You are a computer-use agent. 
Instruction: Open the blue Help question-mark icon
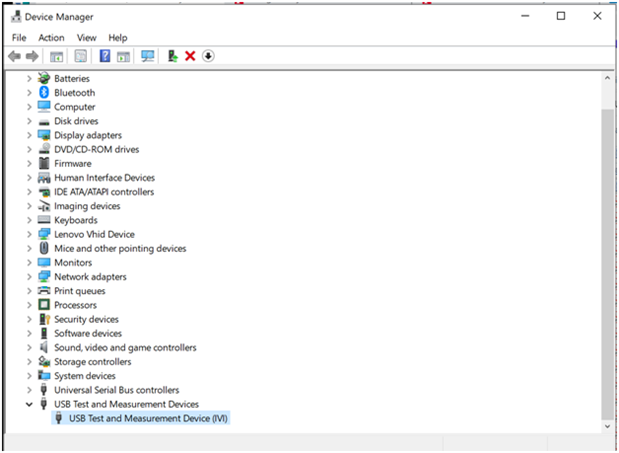(x=105, y=56)
